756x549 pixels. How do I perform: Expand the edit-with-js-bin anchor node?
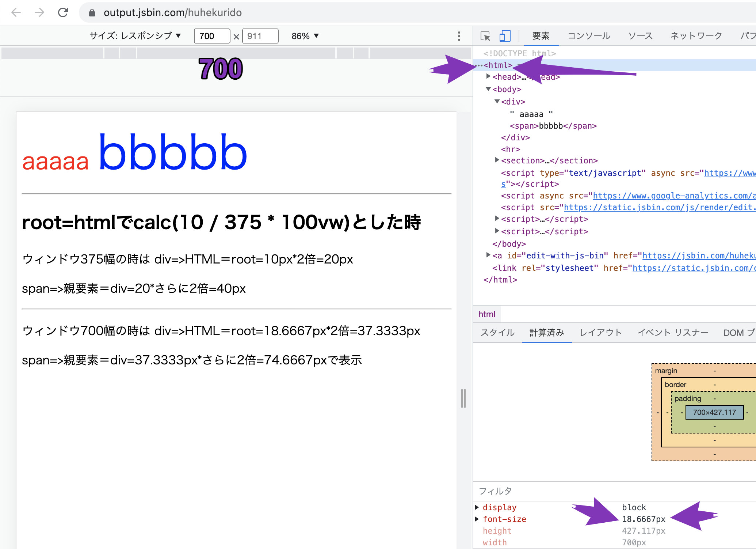pos(488,255)
